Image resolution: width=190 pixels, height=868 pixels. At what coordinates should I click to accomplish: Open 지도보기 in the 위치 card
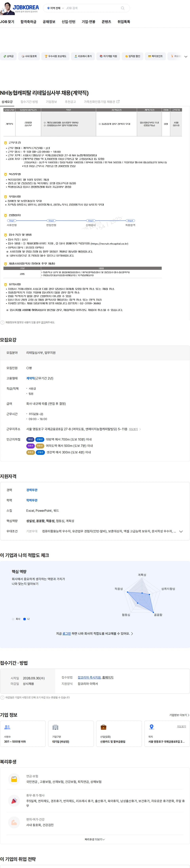pyautogui.click(x=182, y=726)
